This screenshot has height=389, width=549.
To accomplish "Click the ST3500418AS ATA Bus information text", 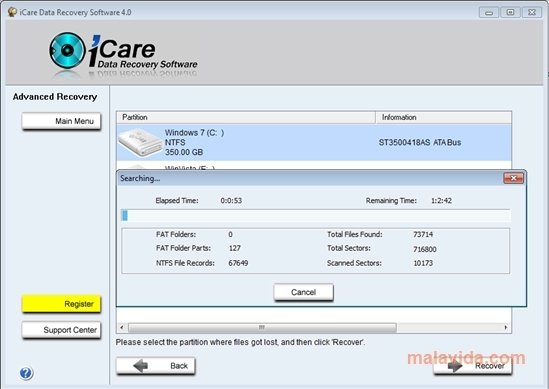I will 419,143.
